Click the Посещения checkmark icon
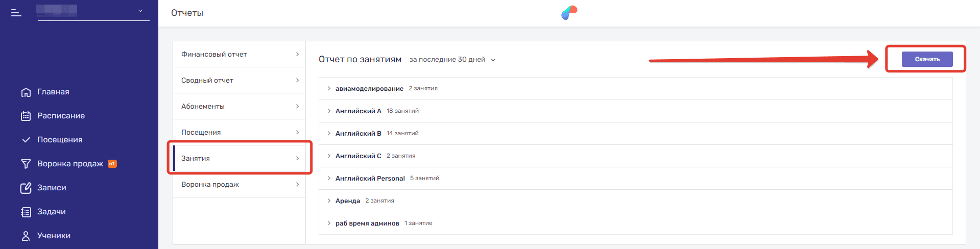 click(x=26, y=140)
